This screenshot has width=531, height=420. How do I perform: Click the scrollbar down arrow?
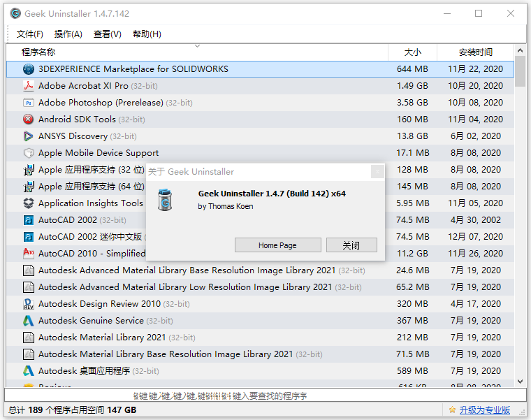click(x=520, y=382)
